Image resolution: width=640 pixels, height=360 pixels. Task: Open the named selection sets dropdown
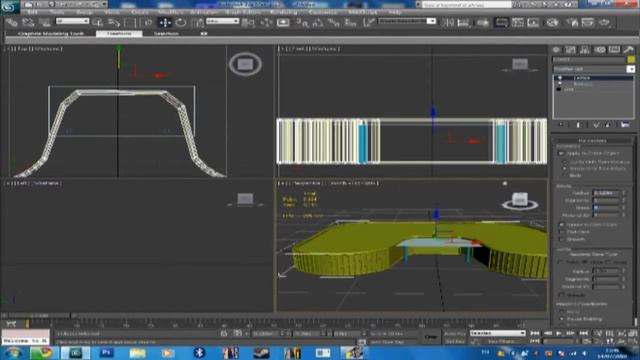(x=407, y=21)
